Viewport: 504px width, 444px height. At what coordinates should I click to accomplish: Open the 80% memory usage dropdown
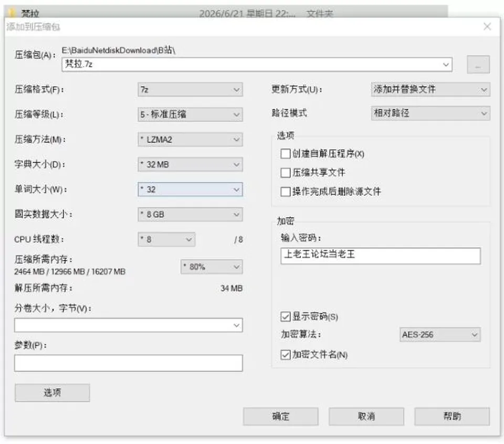click(212, 267)
